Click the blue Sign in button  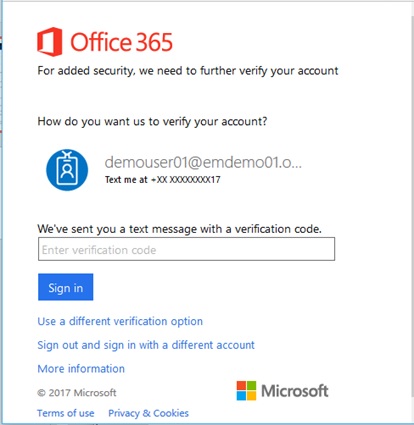66,287
